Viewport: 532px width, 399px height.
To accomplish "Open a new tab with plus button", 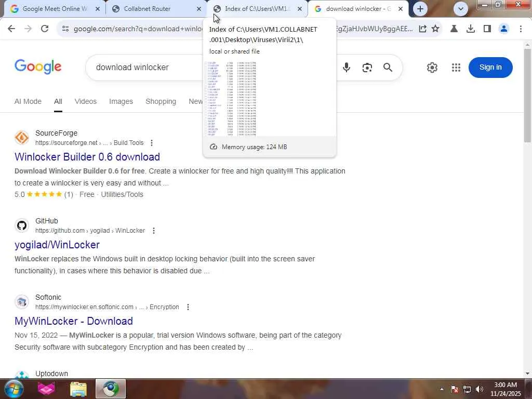I will click(x=420, y=9).
